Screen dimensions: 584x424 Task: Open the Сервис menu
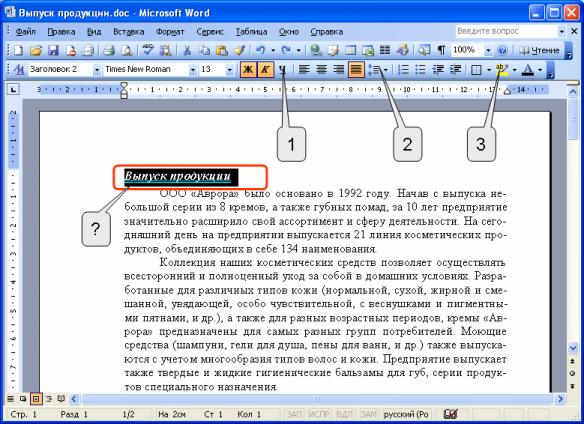click(210, 32)
